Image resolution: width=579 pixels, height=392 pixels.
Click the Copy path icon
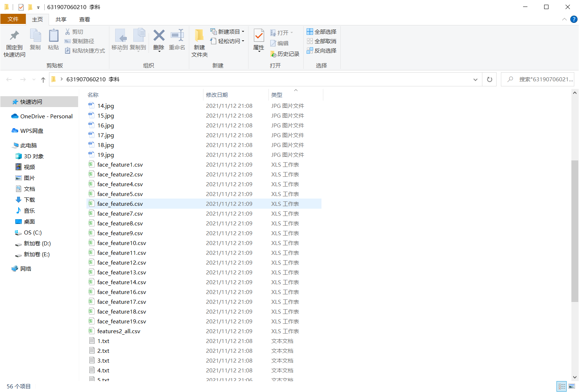(x=68, y=41)
